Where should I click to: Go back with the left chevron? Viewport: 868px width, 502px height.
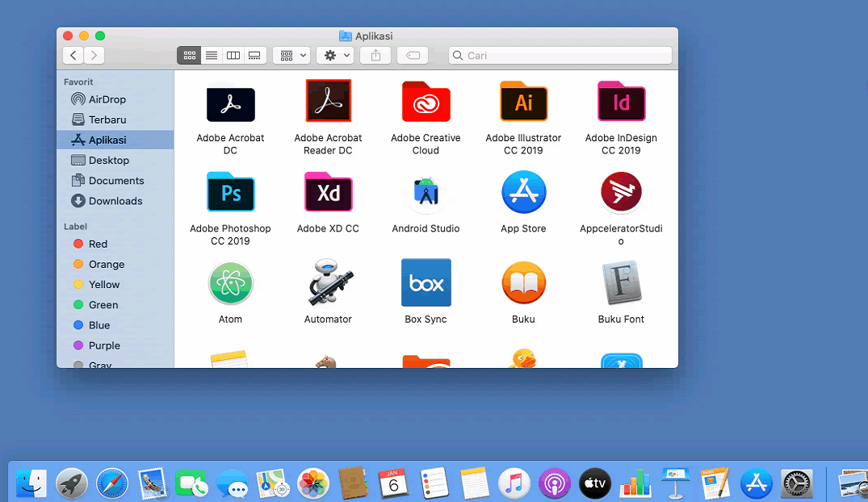(x=73, y=56)
